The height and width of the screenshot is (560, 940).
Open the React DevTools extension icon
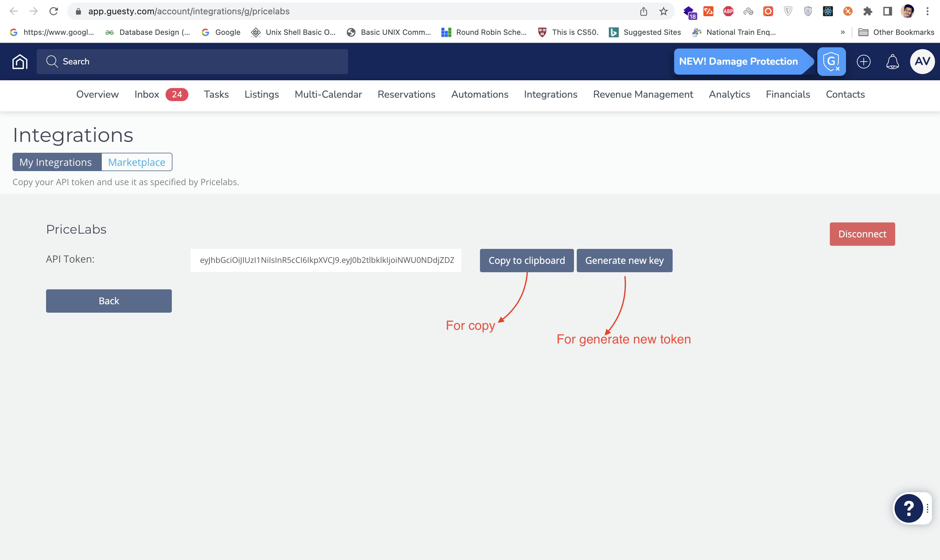point(828,11)
